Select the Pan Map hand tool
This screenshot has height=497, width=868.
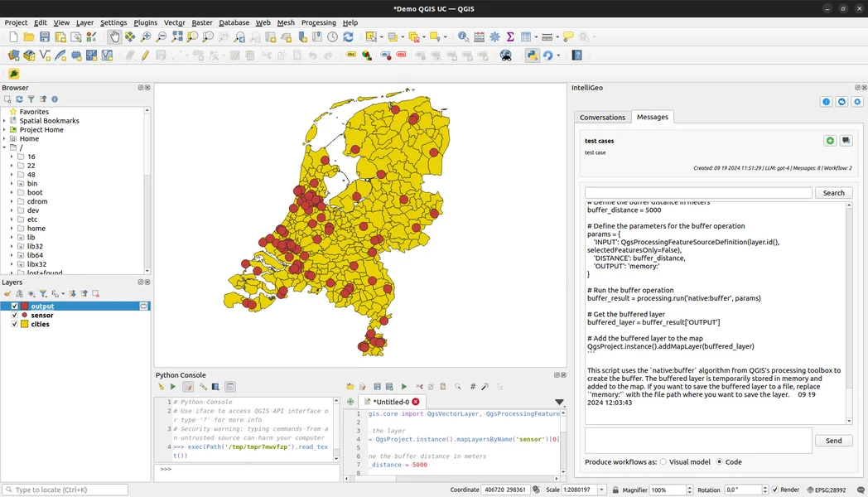coord(114,37)
